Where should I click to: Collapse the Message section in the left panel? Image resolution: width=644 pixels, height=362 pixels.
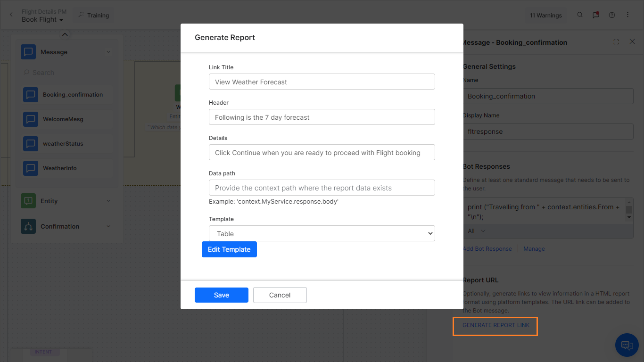pyautogui.click(x=108, y=52)
